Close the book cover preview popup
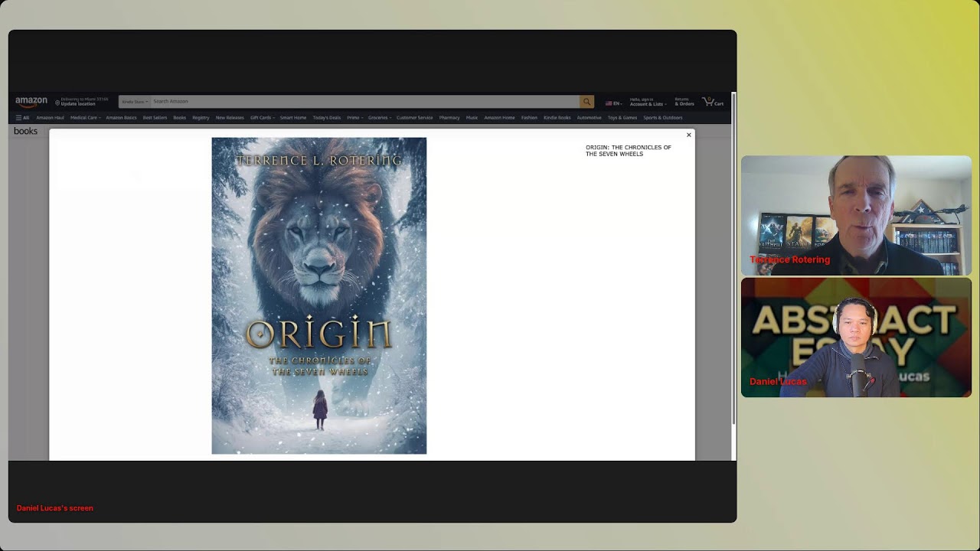 point(688,135)
